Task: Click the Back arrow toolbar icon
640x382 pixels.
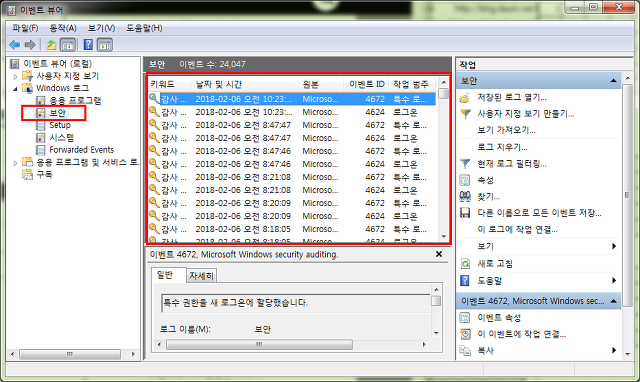Action: point(15,44)
